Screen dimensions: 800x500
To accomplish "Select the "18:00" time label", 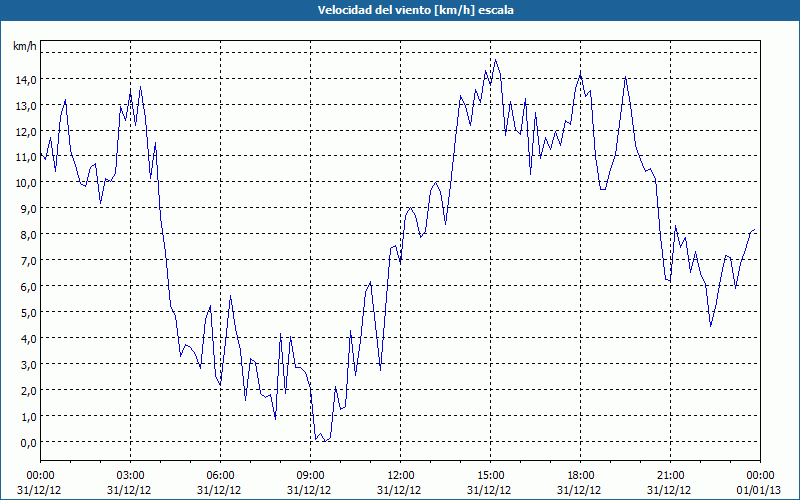I will 580,476.
